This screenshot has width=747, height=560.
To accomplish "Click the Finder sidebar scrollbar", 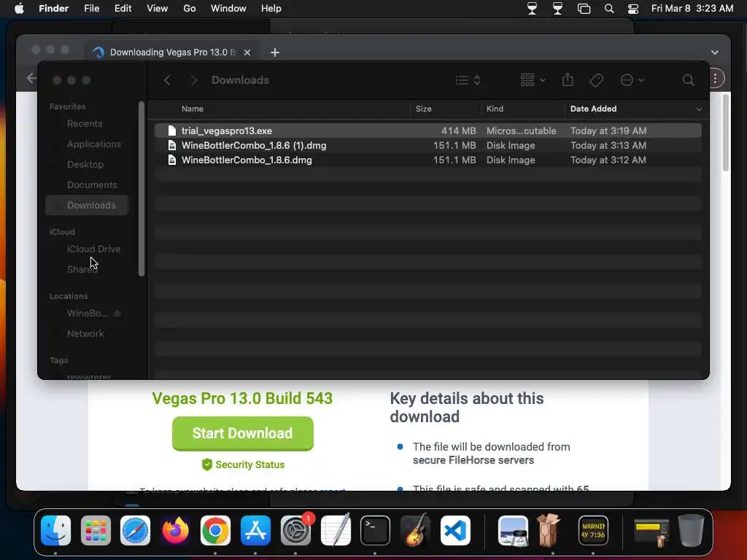I will (x=141, y=189).
